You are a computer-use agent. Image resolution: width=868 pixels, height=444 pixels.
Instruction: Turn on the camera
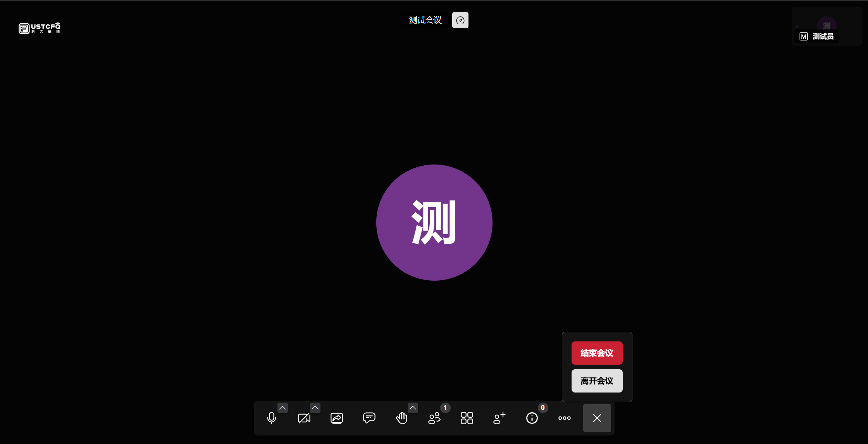coord(304,418)
